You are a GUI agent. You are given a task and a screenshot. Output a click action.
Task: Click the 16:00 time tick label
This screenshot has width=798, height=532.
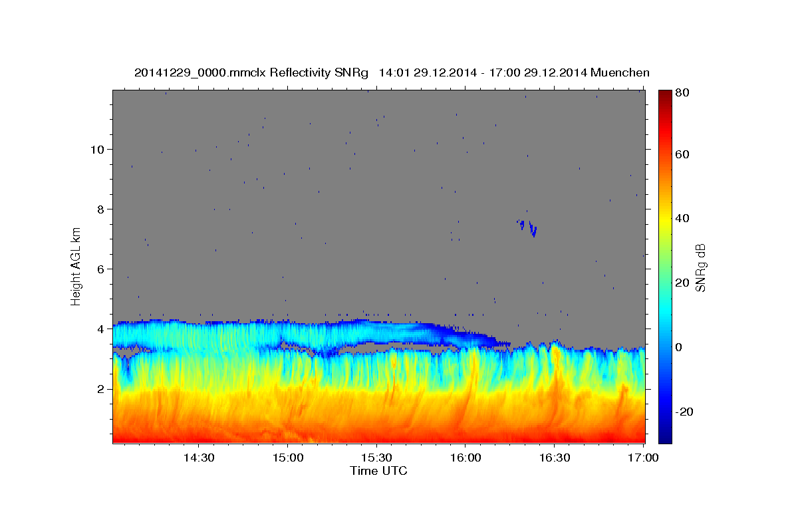pyautogui.click(x=465, y=458)
